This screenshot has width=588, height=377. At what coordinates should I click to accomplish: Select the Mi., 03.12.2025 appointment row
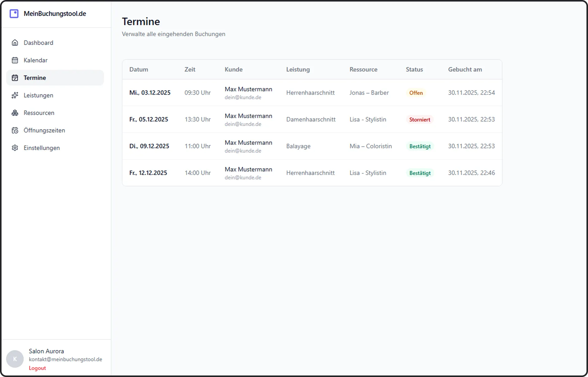150,93
